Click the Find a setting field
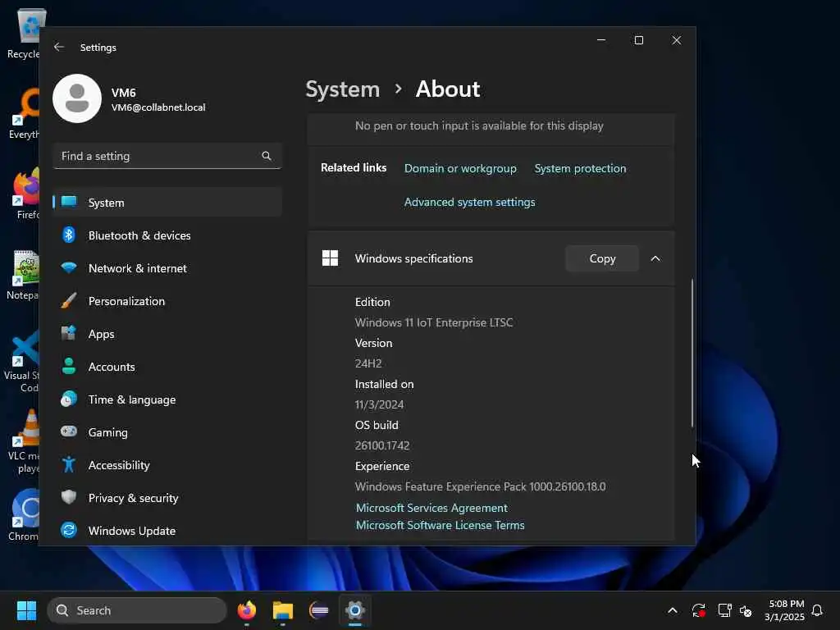The image size is (840, 630). (167, 156)
